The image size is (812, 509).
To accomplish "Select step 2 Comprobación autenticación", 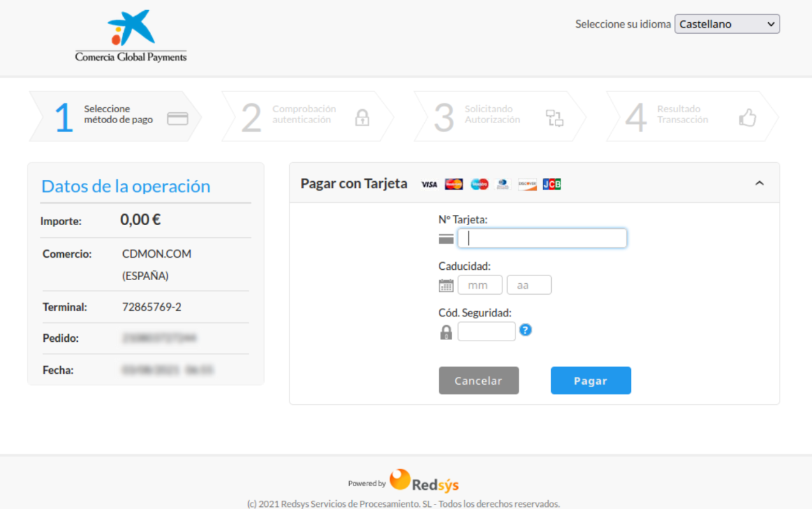I will pyautogui.click(x=306, y=117).
